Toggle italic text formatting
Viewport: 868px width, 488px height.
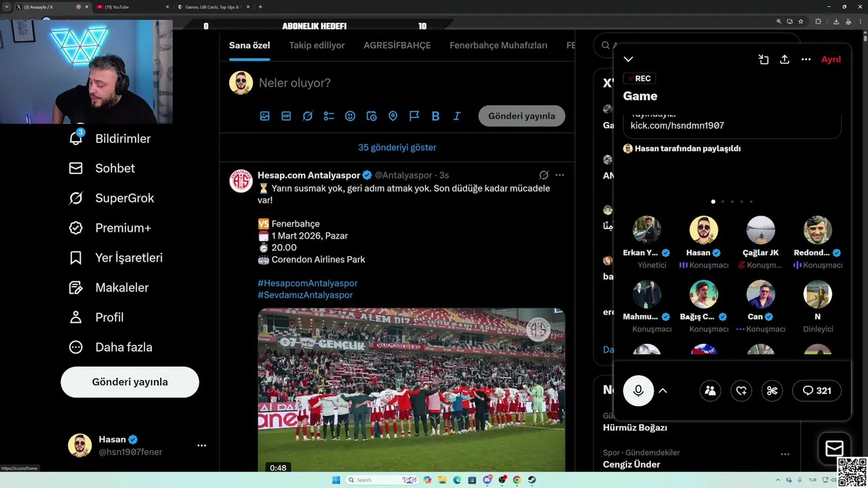pos(457,116)
